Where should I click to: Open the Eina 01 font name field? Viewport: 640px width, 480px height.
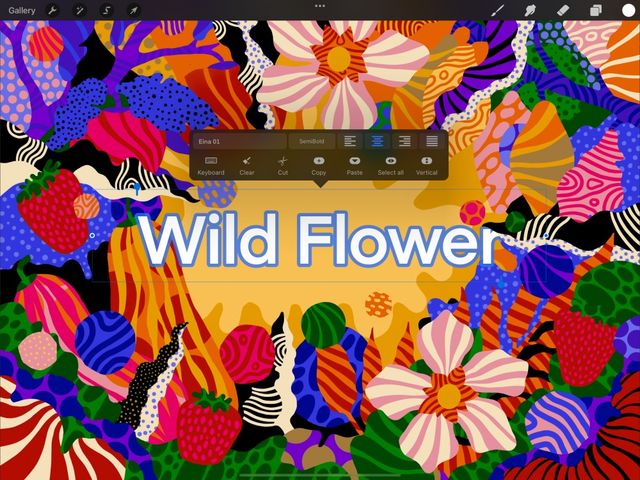pyautogui.click(x=240, y=141)
